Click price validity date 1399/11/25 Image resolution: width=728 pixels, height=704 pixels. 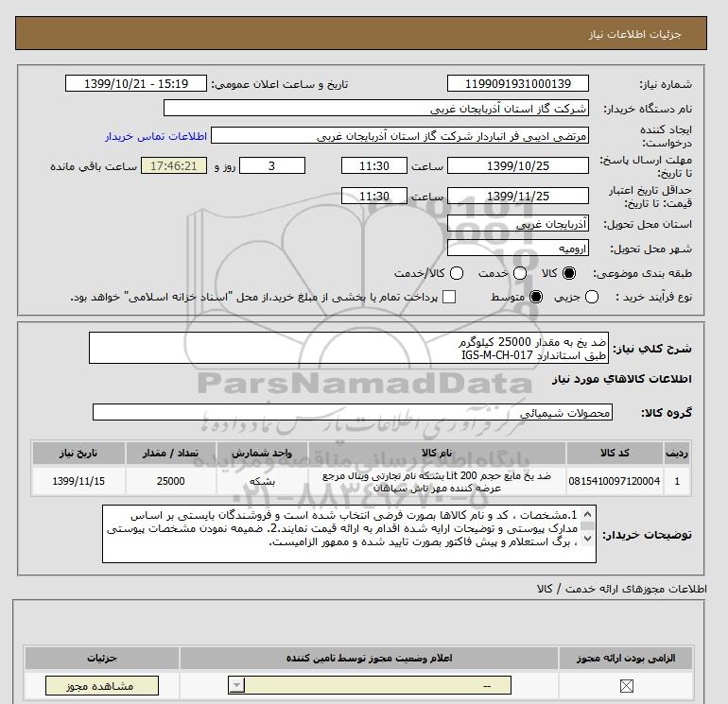point(518,196)
